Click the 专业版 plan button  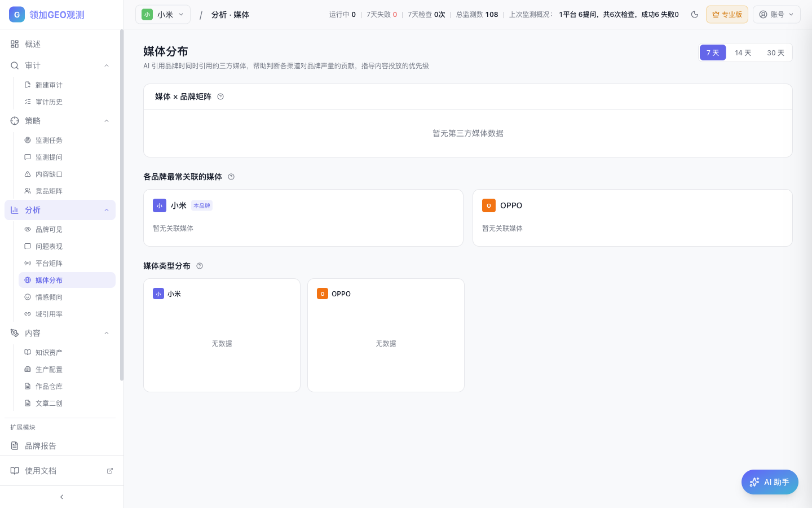[x=727, y=15]
